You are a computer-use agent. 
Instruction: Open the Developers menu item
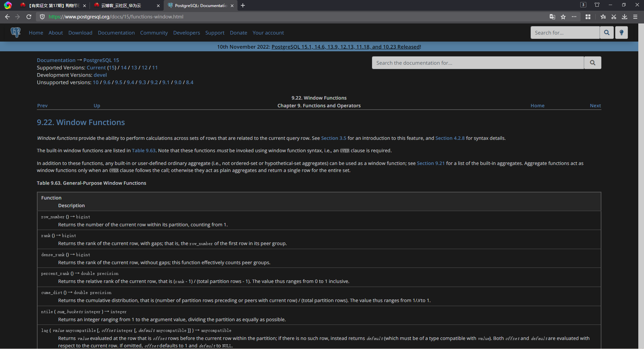click(x=186, y=33)
